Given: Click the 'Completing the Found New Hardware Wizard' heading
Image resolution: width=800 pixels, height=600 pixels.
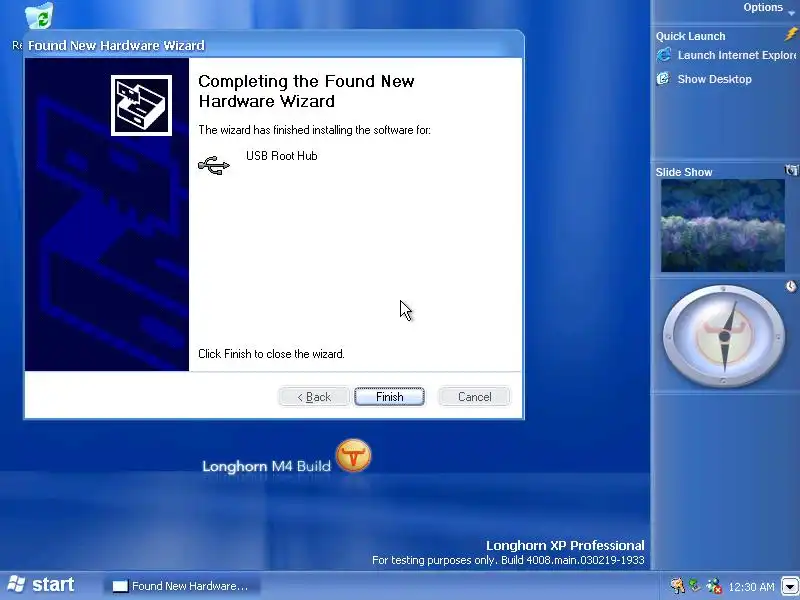Looking at the screenshot, I should (x=306, y=91).
